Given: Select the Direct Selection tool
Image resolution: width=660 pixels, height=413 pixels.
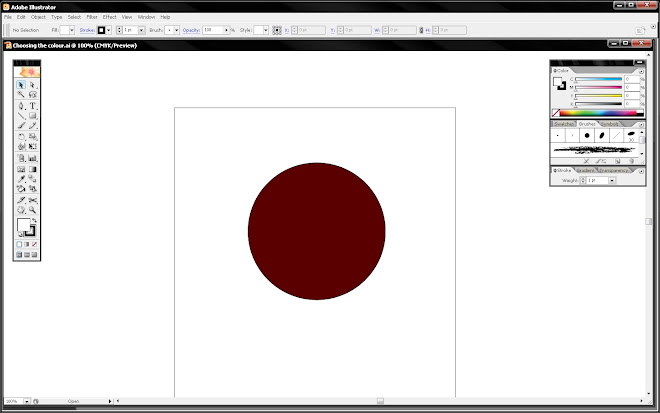Looking at the screenshot, I should coord(32,85).
